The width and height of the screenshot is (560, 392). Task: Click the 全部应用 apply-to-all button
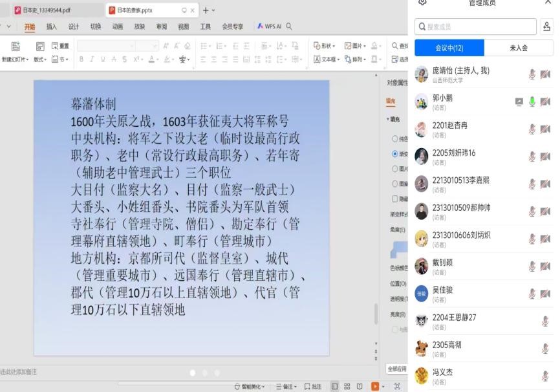(397, 369)
